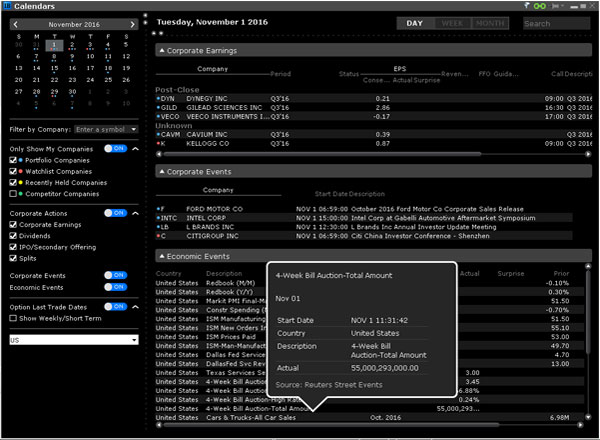The width and height of the screenshot is (600, 440).
Task: Click the Search field
Action: [x=556, y=23]
